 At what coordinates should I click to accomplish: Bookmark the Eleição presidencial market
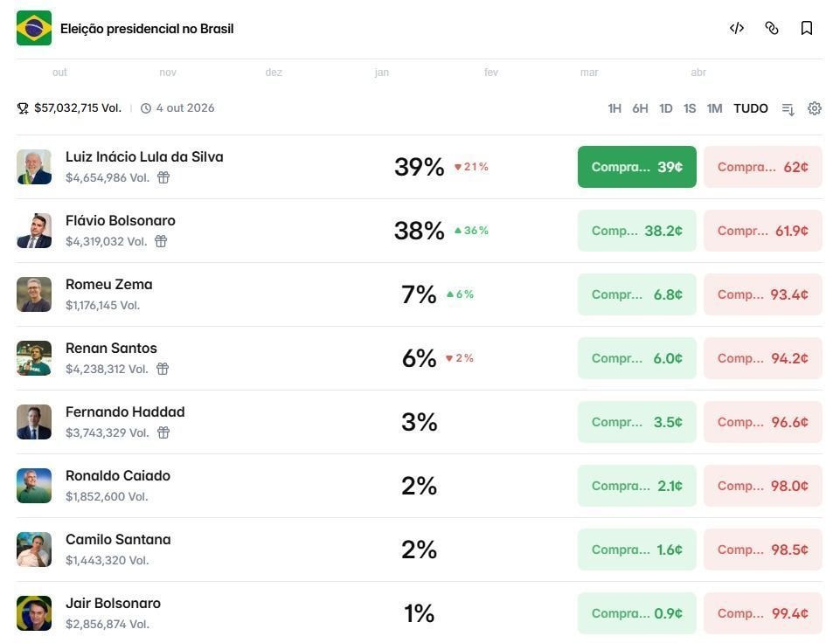pyautogui.click(x=807, y=28)
